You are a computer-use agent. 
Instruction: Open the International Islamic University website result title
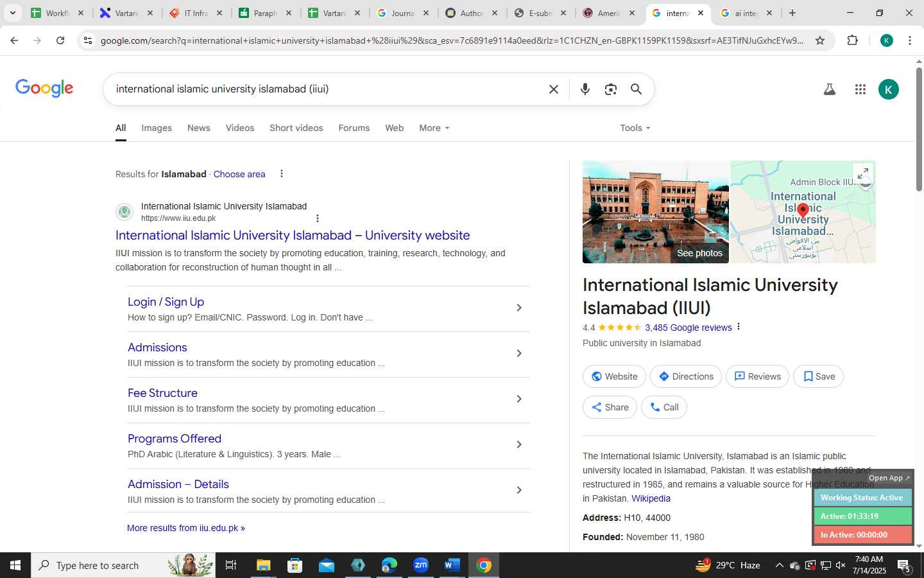(293, 235)
